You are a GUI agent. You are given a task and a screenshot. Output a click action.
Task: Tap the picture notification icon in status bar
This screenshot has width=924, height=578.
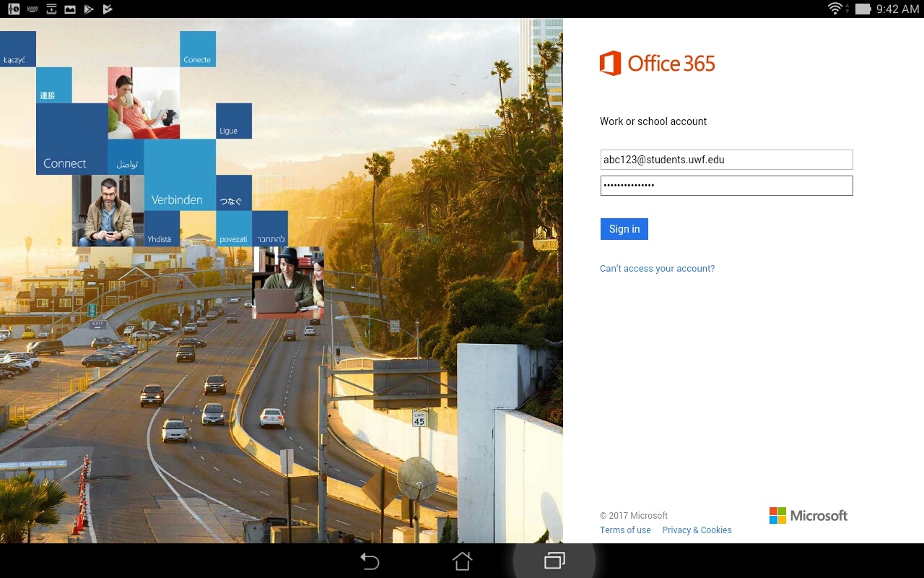70,9
